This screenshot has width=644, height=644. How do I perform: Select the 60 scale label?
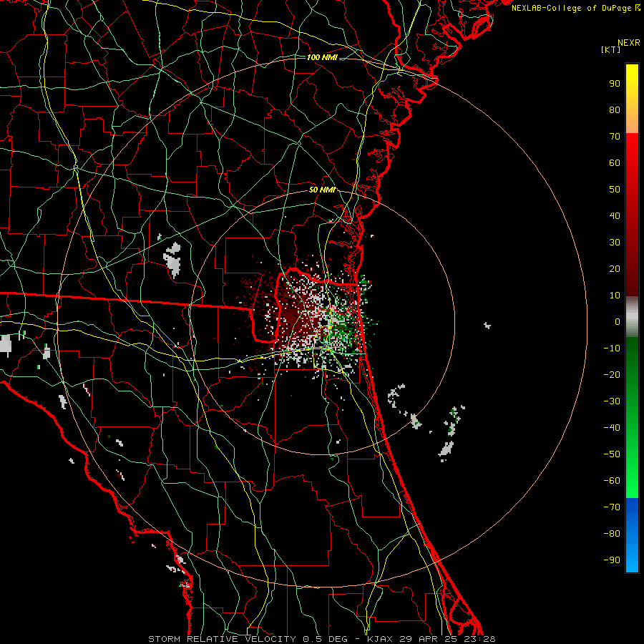(x=615, y=163)
